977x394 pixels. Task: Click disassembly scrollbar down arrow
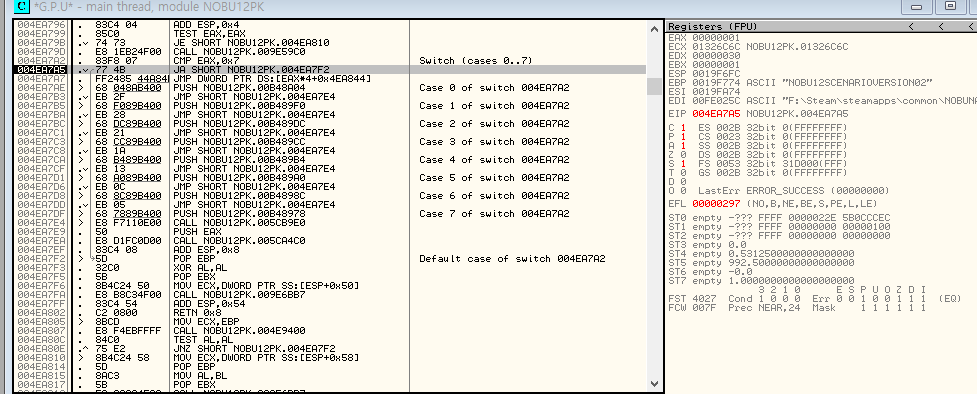(x=654, y=383)
